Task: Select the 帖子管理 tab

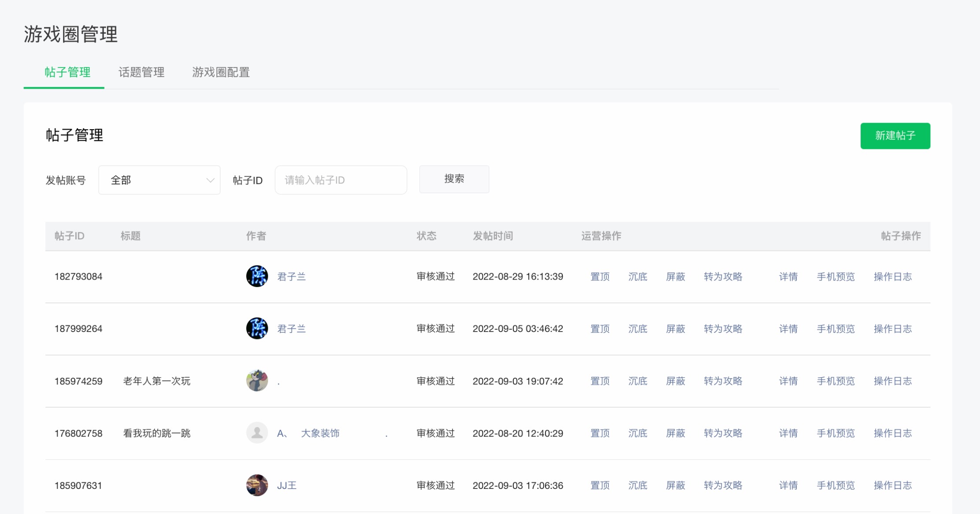Action: coord(67,72)
